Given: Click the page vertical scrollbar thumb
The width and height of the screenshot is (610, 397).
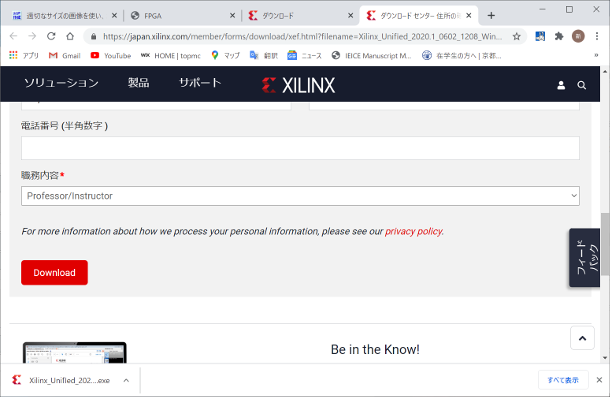Looking at the screenshot, I should pos(605,244).
